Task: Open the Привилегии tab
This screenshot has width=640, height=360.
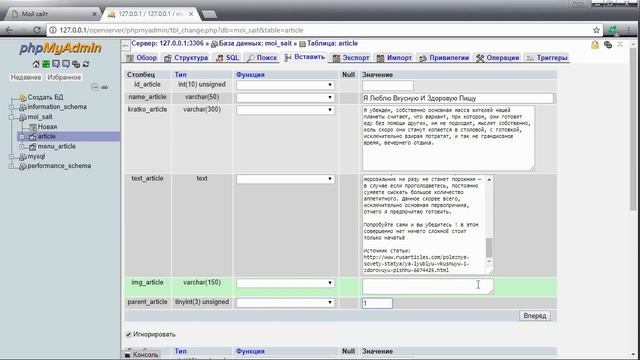Action: click(x=444, y=58)
